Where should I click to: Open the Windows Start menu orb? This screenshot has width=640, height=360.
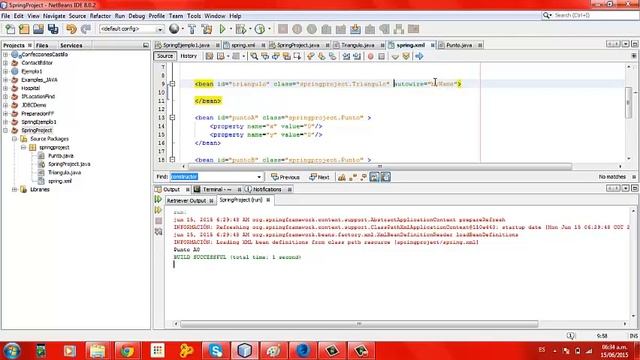(x=11, y=351)
